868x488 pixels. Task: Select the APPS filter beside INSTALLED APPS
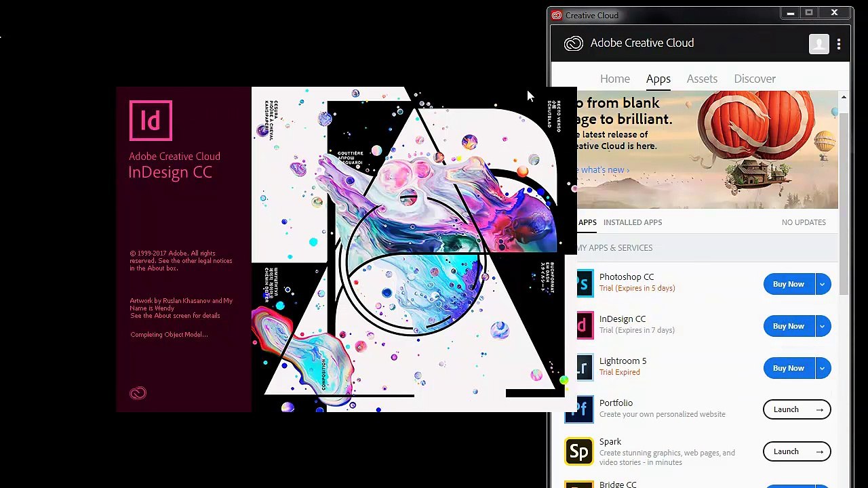[x=587, y=222]
